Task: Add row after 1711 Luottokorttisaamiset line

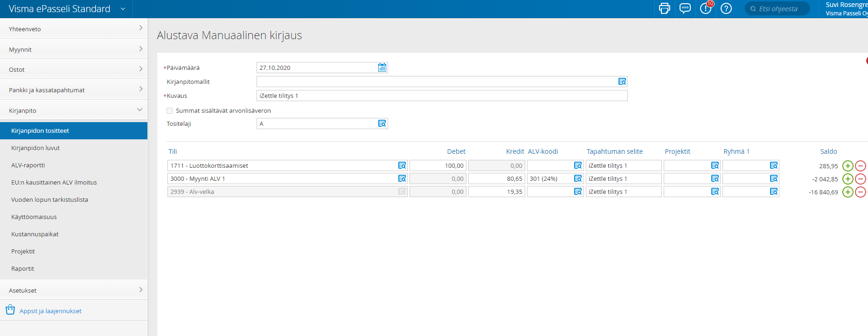Action: (x=847, y=166)
